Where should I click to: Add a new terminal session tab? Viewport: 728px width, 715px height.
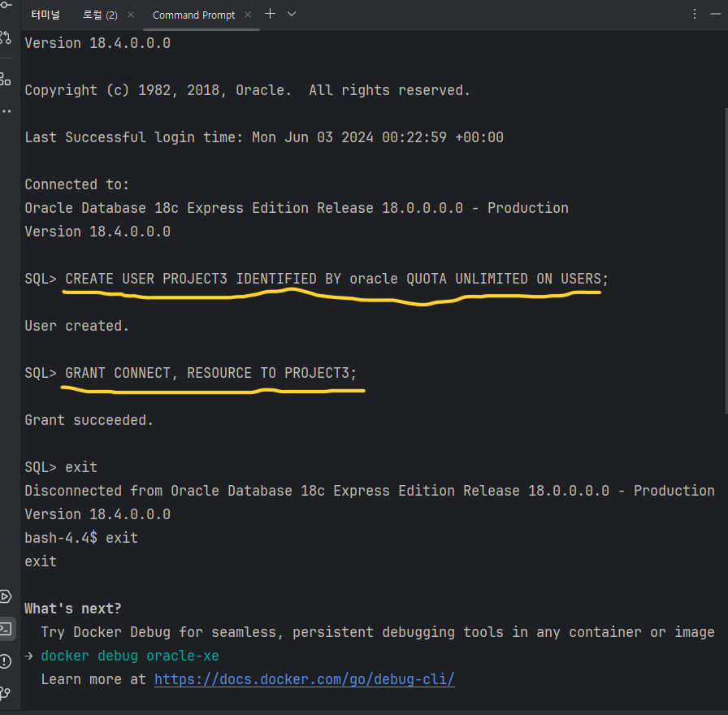tap(270, 14)
